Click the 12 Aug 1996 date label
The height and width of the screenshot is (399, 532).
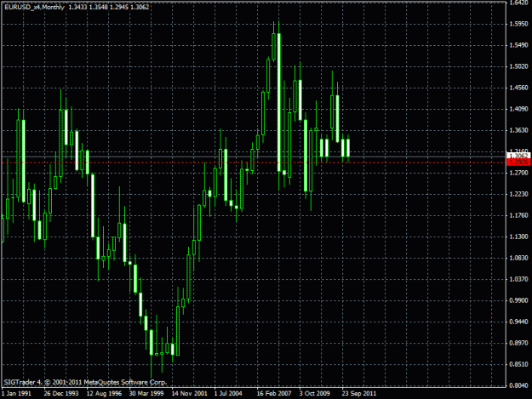(104, 394)
